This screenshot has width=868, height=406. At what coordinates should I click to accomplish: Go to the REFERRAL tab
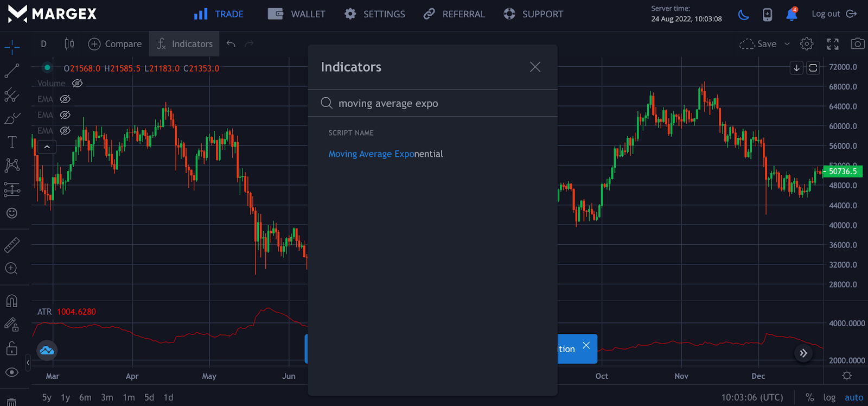pos(454,14)
